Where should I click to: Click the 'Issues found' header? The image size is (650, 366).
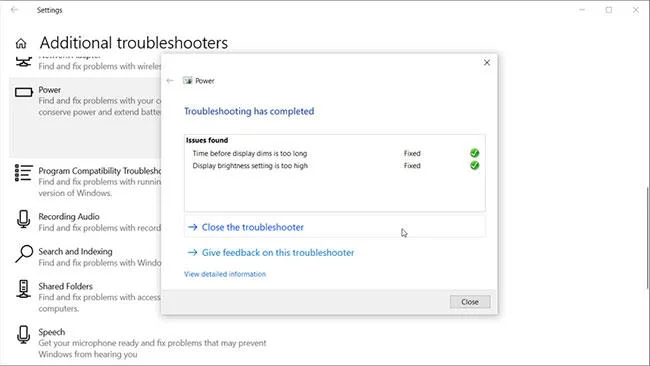click(207, 140)
